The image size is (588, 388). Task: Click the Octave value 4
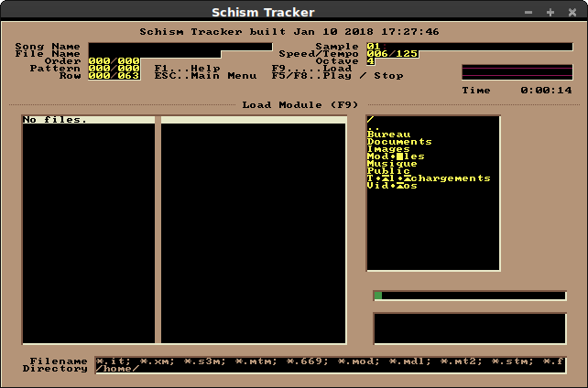pos(371,61)
